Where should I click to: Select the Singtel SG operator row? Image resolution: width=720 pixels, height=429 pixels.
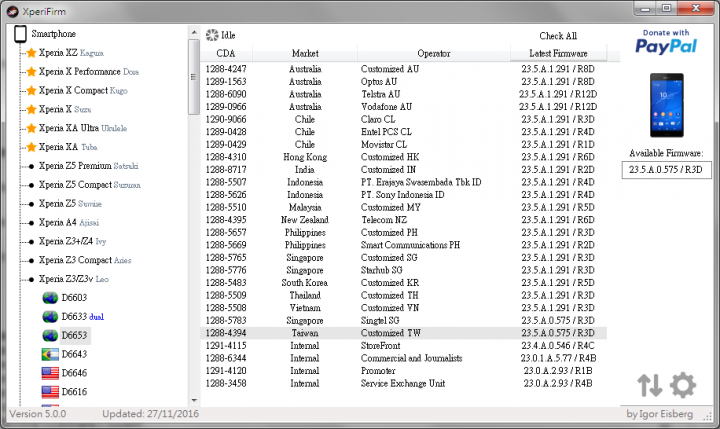(x=404, y=321)
